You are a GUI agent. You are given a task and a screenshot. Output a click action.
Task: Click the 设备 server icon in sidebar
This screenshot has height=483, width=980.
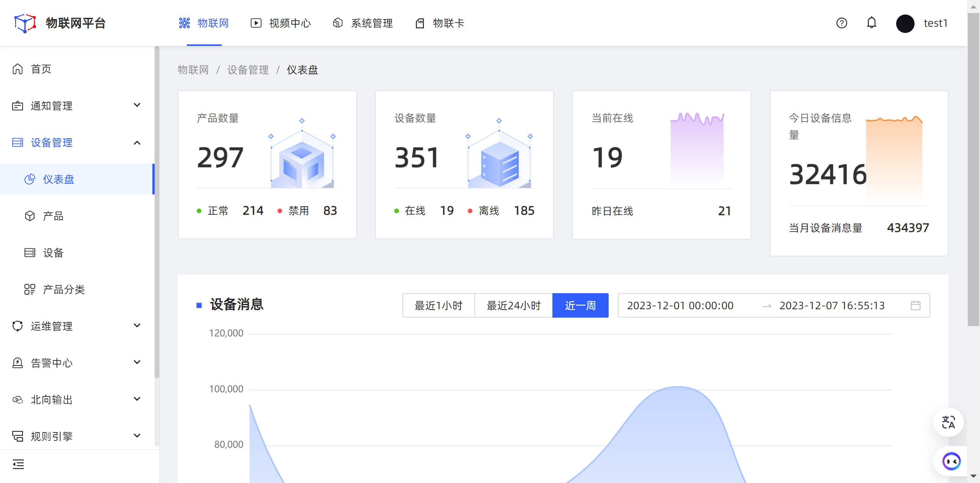(x=30, y=253)
